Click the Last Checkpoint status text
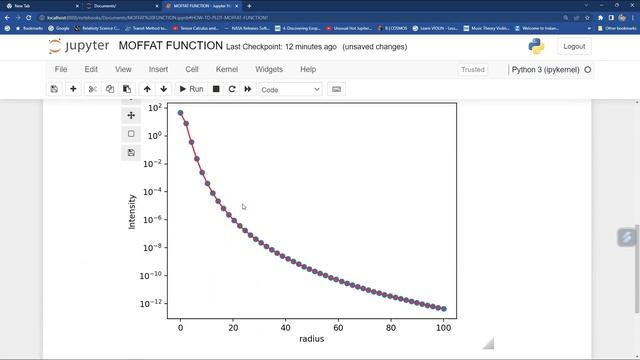 (x=281, y=47)
